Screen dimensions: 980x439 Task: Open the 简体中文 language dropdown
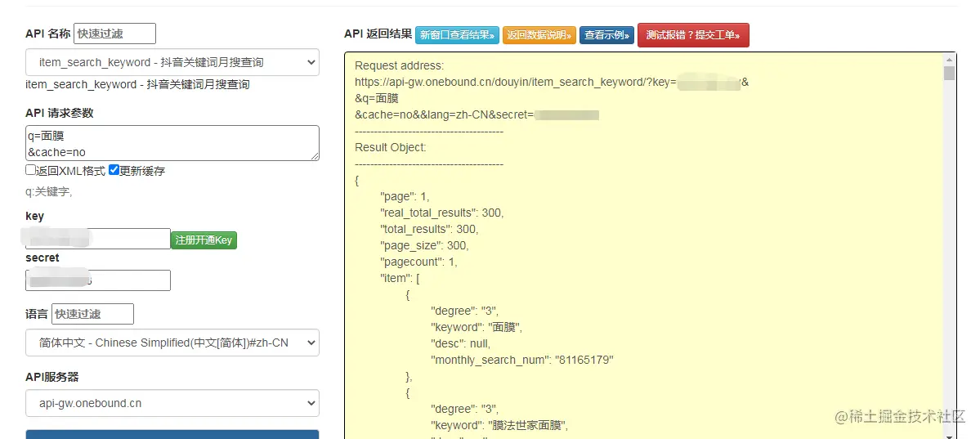point(172,343)
